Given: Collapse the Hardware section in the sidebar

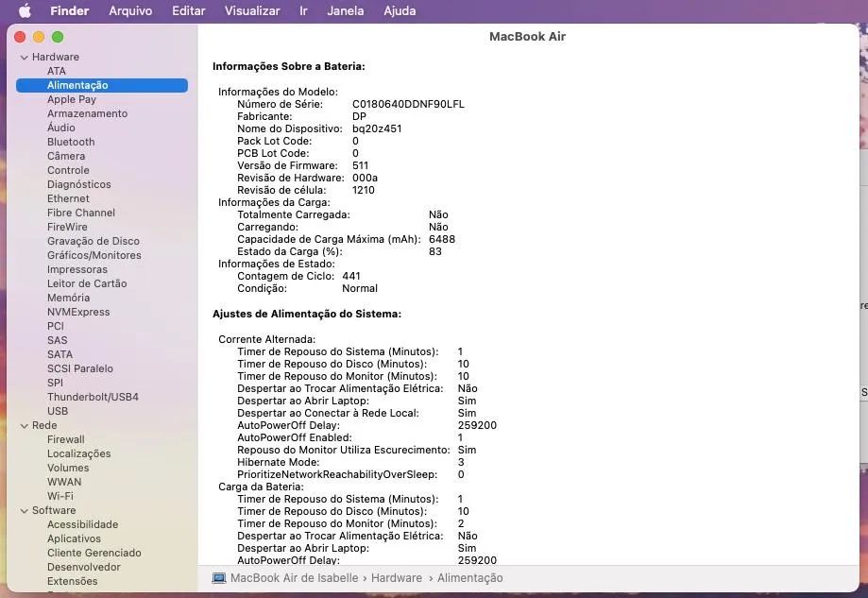Looking at the screenshot, I should tap(24, 57).
